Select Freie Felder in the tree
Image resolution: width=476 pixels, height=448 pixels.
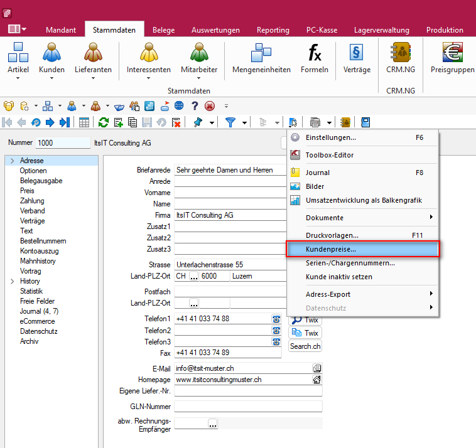point(37,301)
